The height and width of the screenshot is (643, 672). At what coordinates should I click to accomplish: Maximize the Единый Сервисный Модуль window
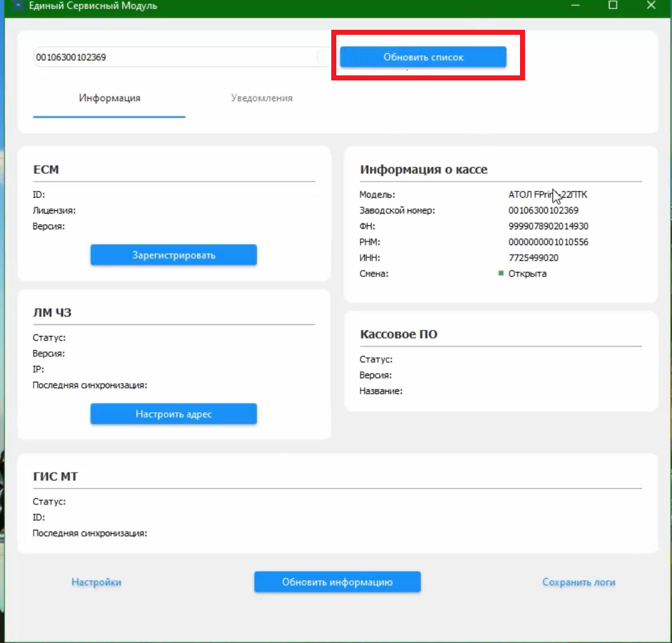pos(613,6)
